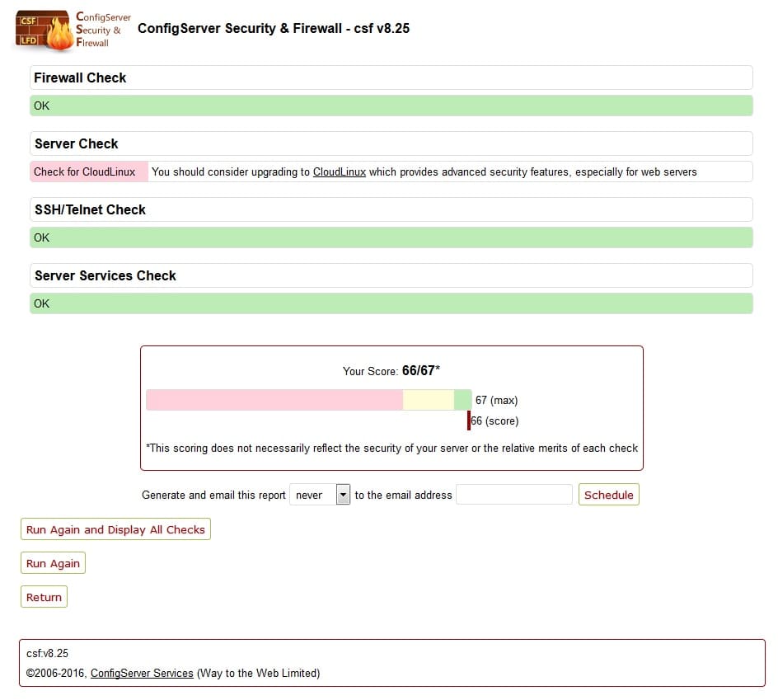The width and height of the screenshot is (778, 700).
Task: Click the '67 (max)' label
Action: tap(496, 400)
